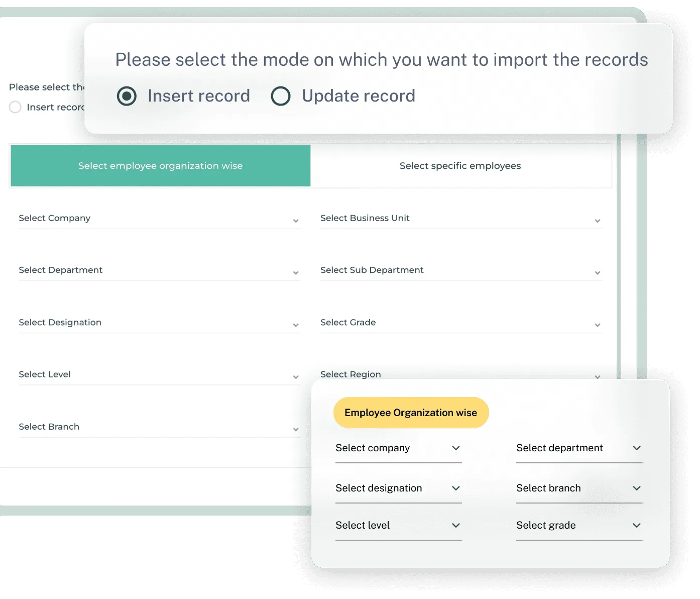Expand the Select company dropdown in the overlay card
700x599 pixels.
398,448
